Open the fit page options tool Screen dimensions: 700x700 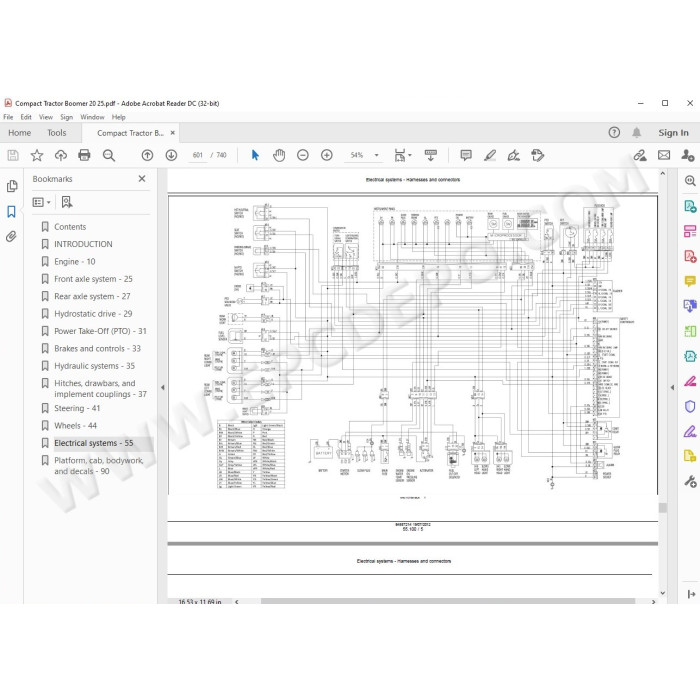(x=402, y=155)
